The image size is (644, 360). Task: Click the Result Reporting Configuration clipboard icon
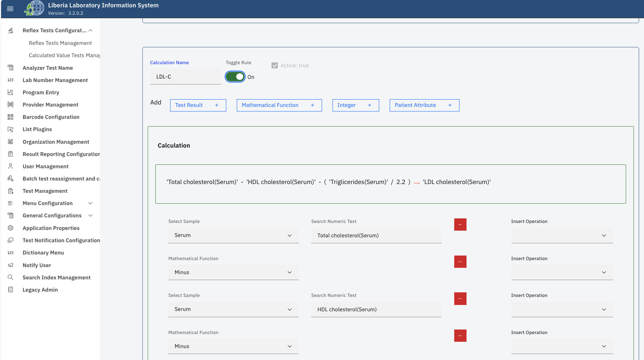coord(11,154)
